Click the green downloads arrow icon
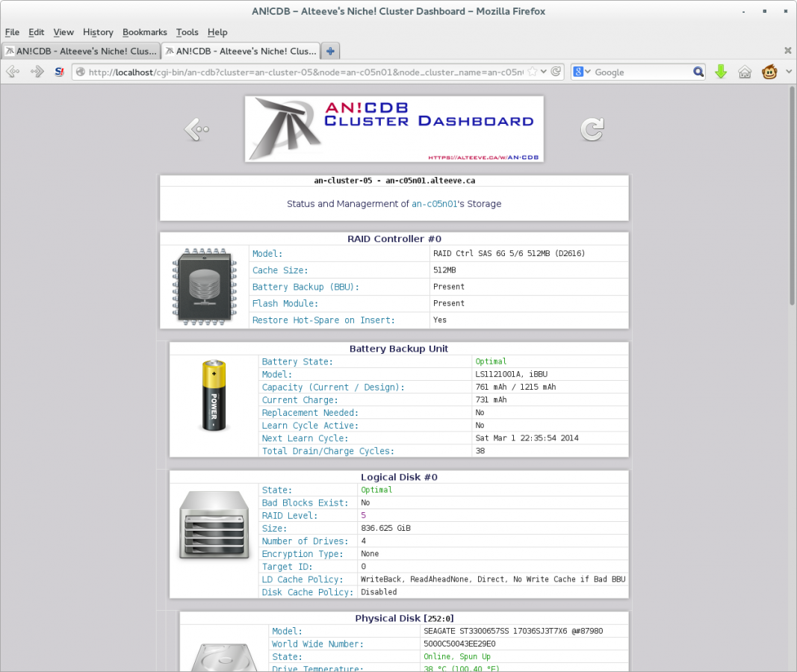 click(x=721, y=72)
